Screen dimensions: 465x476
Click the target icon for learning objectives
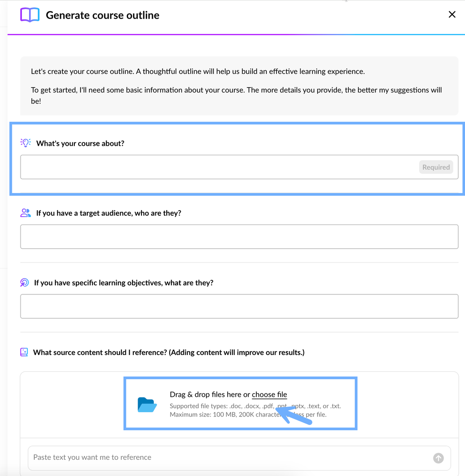point(24,283)
